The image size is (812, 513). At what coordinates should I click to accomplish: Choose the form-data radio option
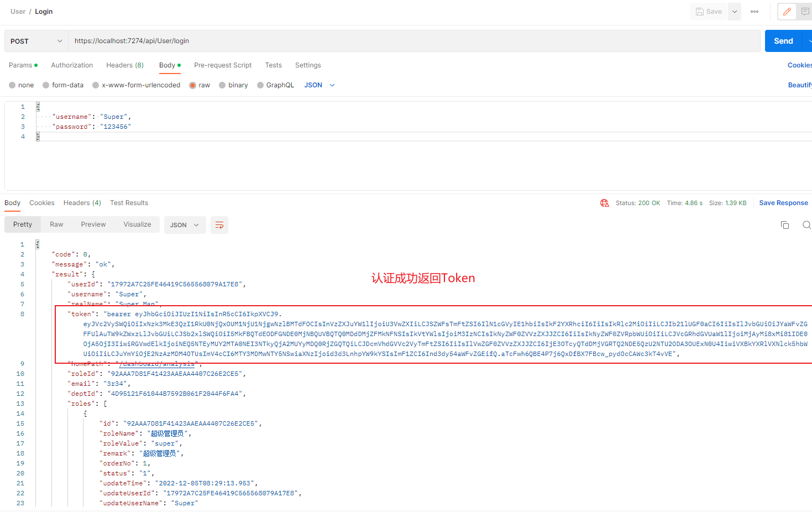pyautogui.click(x=46, y=85)
